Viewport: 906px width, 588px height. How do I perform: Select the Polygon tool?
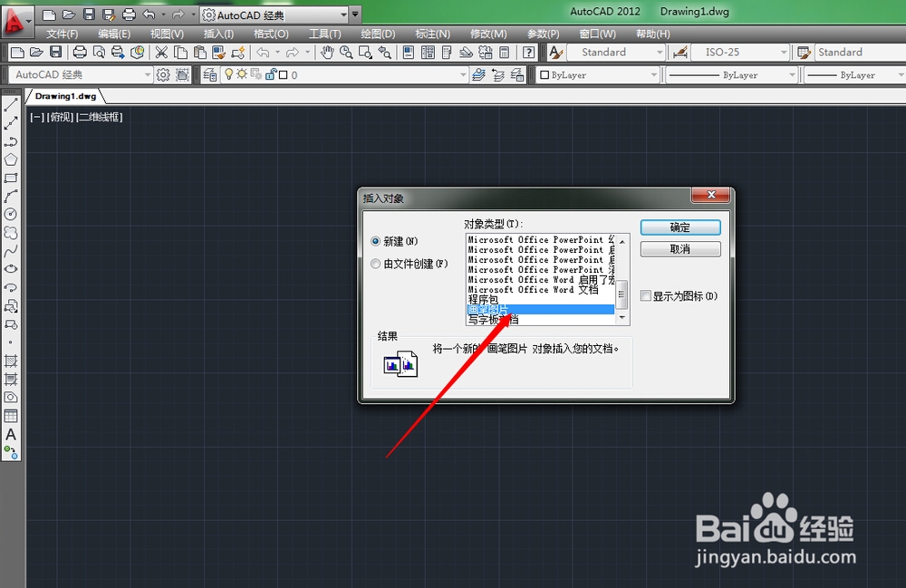[10, 159]
